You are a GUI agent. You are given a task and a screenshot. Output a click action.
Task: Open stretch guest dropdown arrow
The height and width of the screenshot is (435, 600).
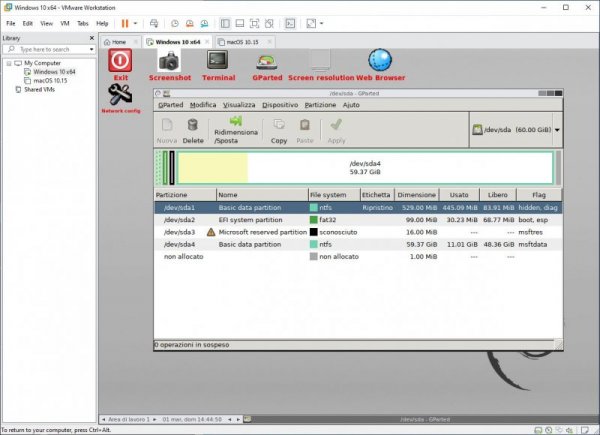pos(321,23)
